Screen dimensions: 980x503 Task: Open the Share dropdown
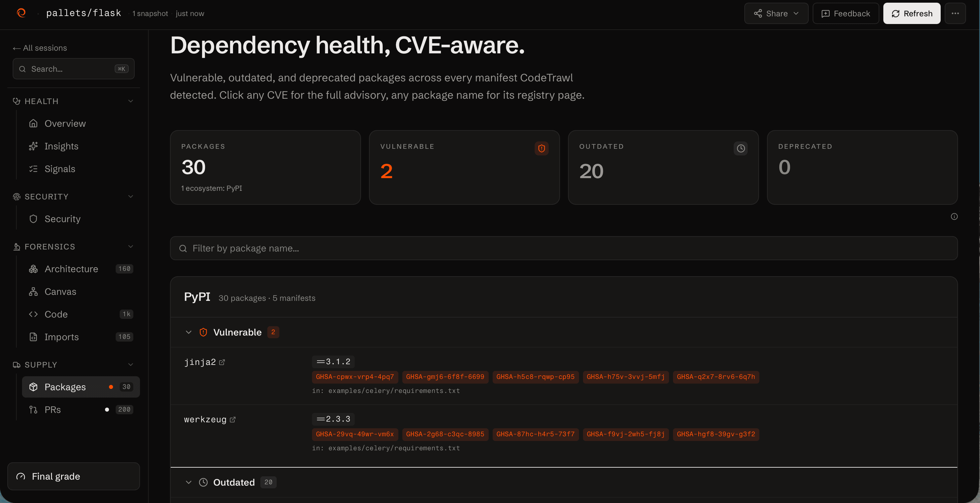(x=776, y=13)
